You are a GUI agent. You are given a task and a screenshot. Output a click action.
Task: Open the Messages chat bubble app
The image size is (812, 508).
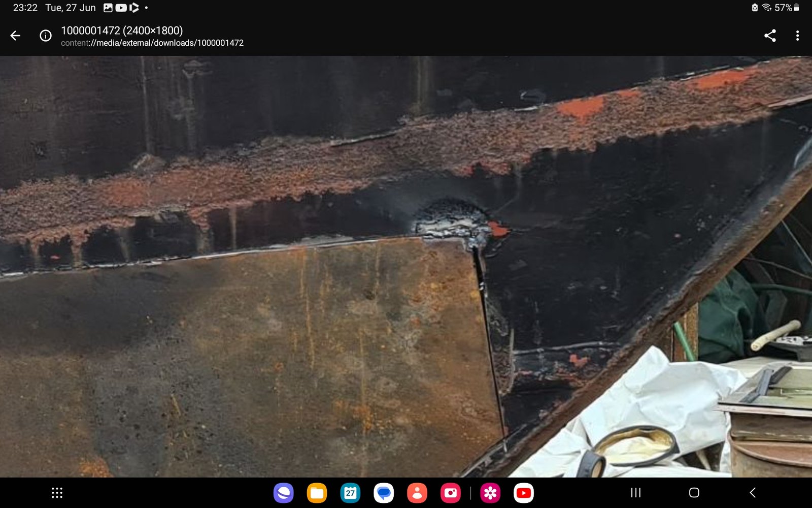click(x=384, y=493)
